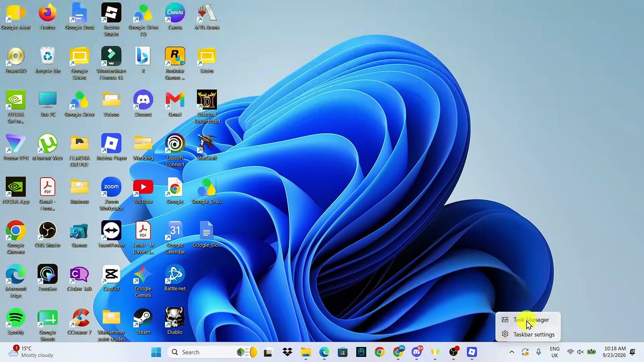Launch Microsoft Store from taskbar
The width and height of the screenshot is (644, 362).
pos(343,352)
